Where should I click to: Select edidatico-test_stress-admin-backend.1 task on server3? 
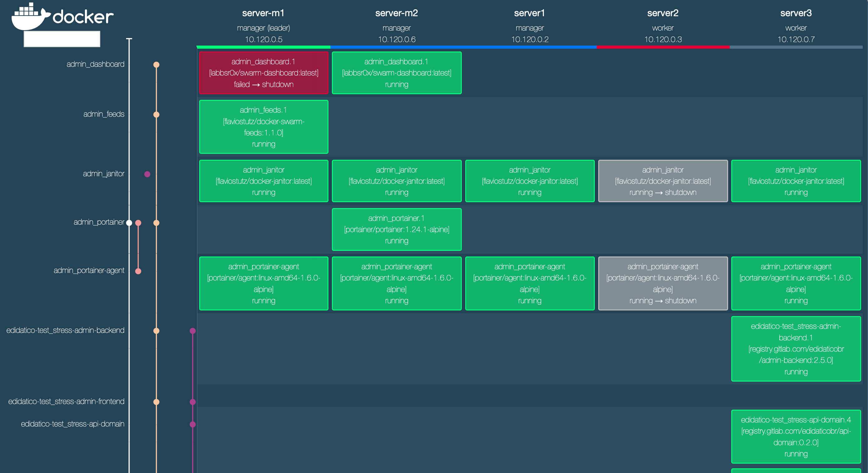(x=796, y=349)
